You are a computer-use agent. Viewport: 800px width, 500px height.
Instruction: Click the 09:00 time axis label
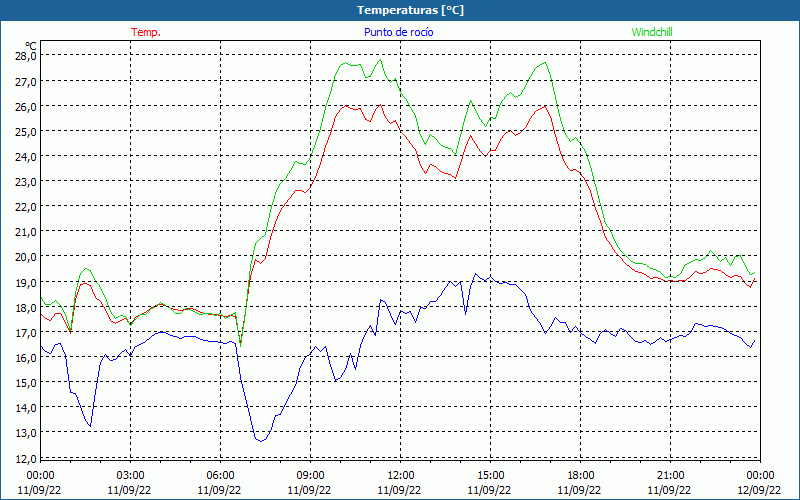(310, 476)
